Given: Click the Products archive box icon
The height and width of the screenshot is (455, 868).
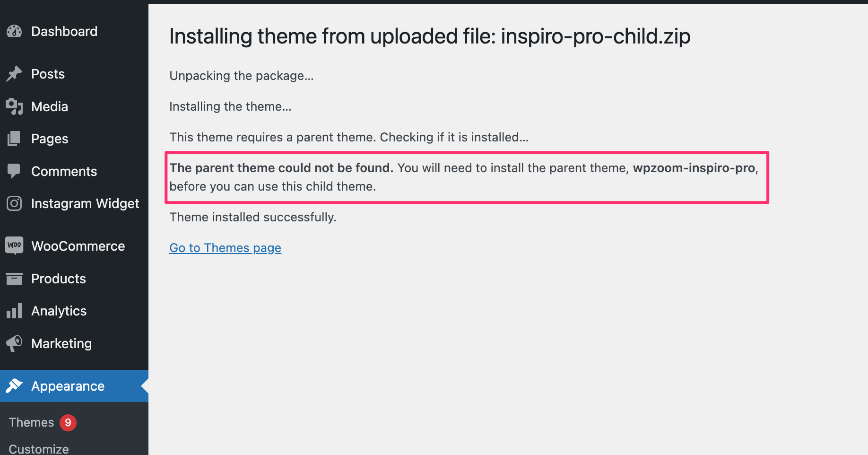Looking at the screenshot, I should point(14,279).
